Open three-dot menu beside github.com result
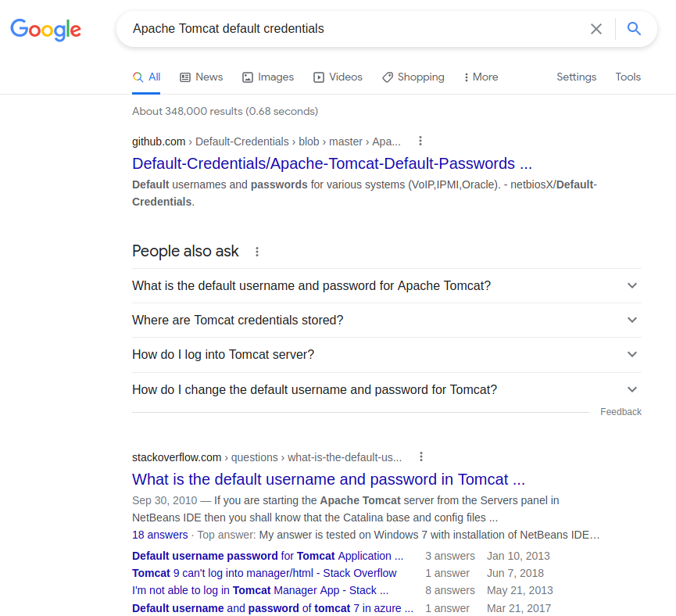 [420, 141]
